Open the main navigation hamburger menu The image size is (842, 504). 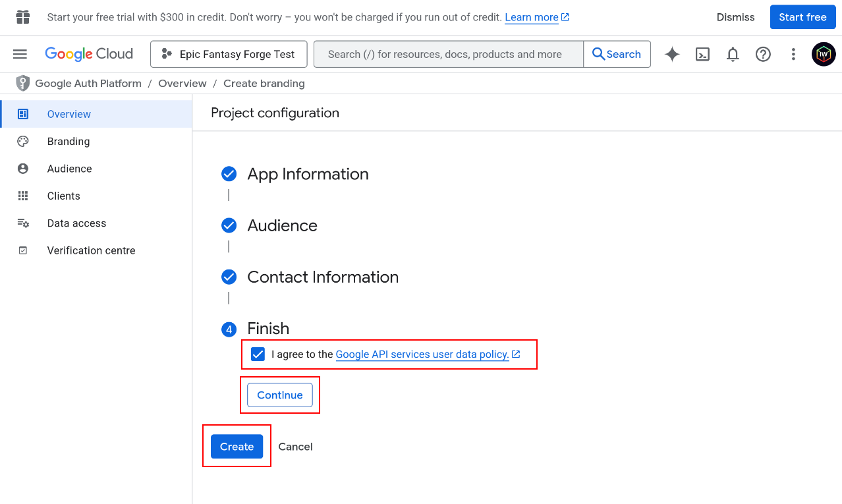pos(20,54)
